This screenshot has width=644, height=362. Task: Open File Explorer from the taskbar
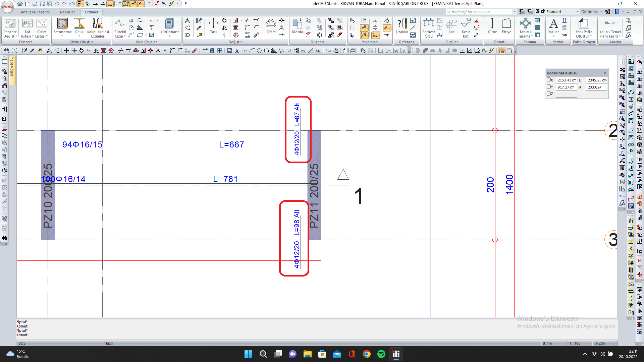click(307, 354)
